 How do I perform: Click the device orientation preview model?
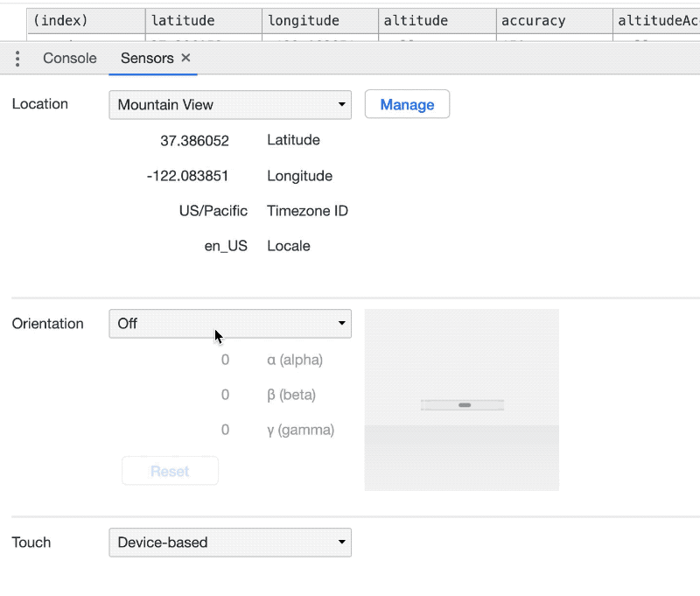462,403
